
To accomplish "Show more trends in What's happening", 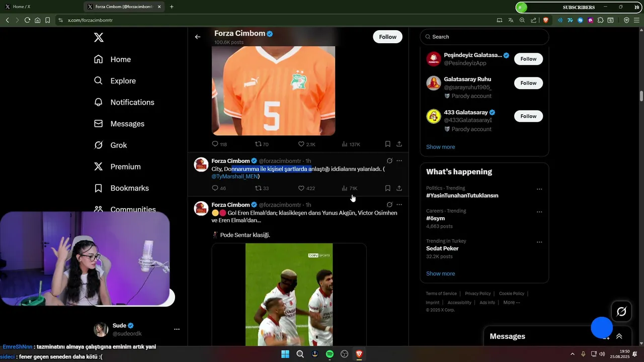I will point(440,274).
